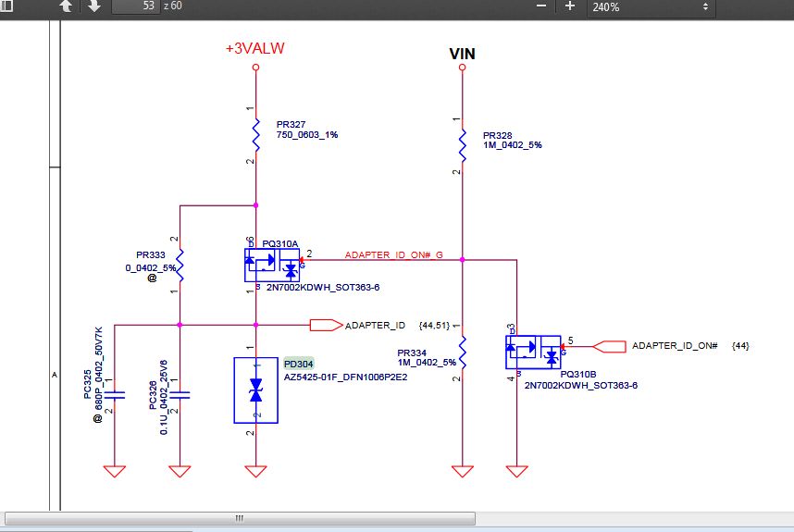Viewport: 794px width, 532px height.
Task: Click the ADAPTER_ID_ON# input port symbol
Action: pos(609,347)
